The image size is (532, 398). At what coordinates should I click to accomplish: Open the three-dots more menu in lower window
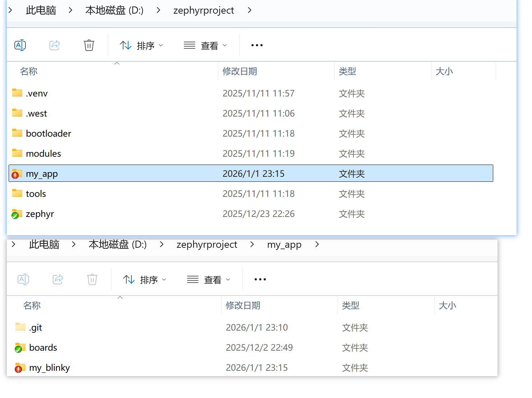260,279
